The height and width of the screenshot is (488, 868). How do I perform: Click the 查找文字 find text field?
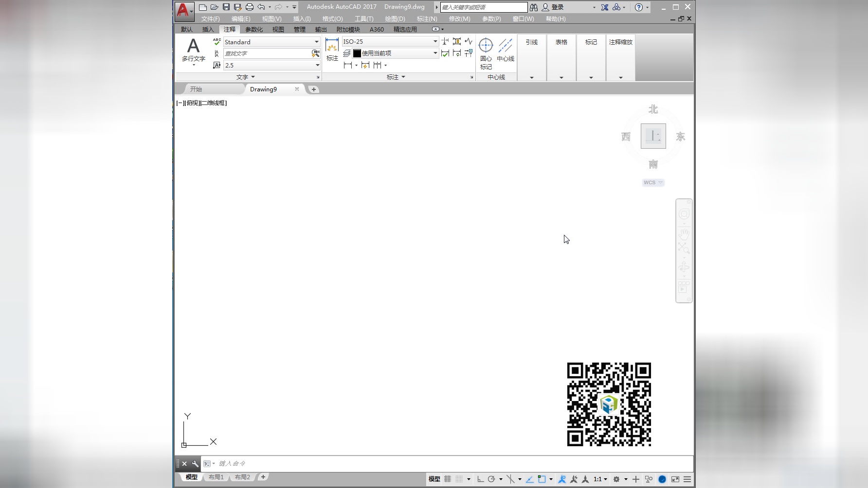coord(267,53)
